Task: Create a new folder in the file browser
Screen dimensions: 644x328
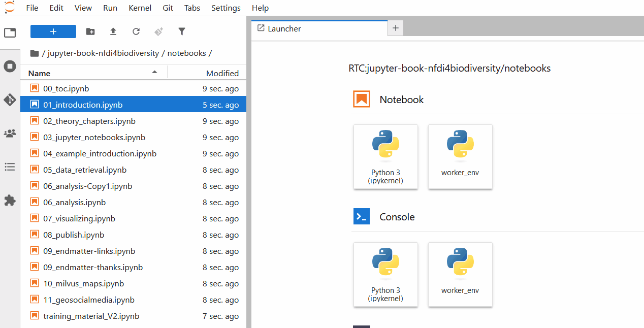Action: (90, 31)
